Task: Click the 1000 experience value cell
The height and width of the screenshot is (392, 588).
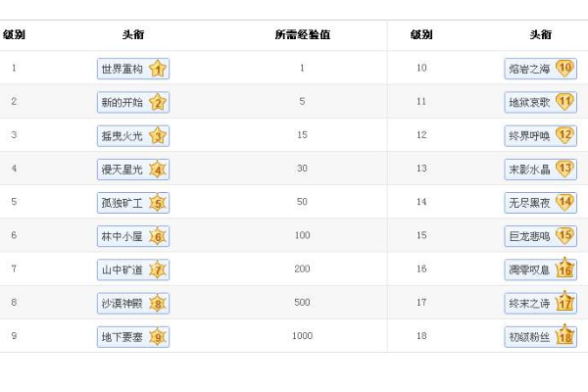Action: tap(302, 336)
